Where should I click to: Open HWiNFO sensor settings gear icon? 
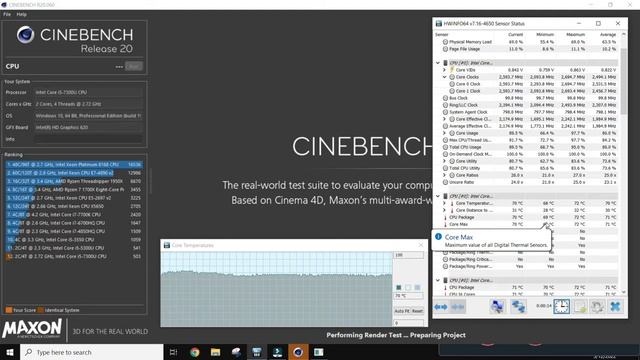[597, 307]
